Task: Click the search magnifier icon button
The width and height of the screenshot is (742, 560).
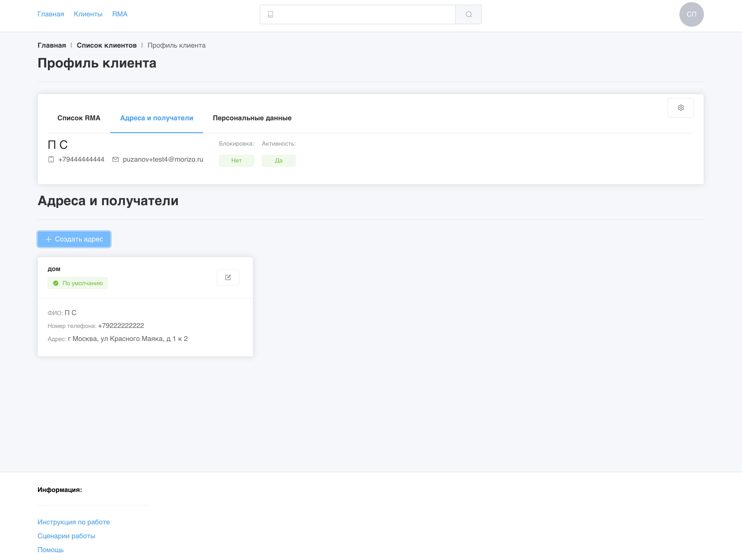Action: pyautogui.click(x=468, y=14)
